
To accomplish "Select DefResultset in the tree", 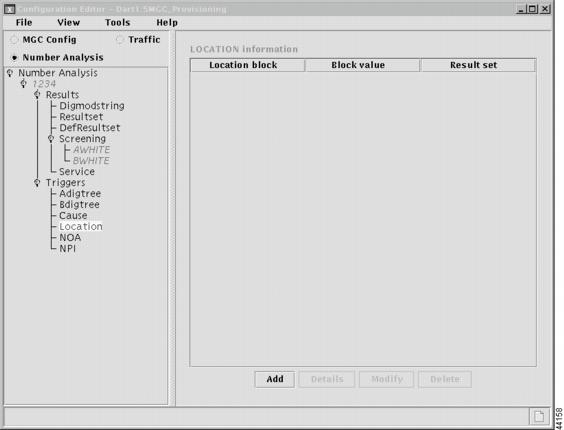I will click(x=90, y=128).
